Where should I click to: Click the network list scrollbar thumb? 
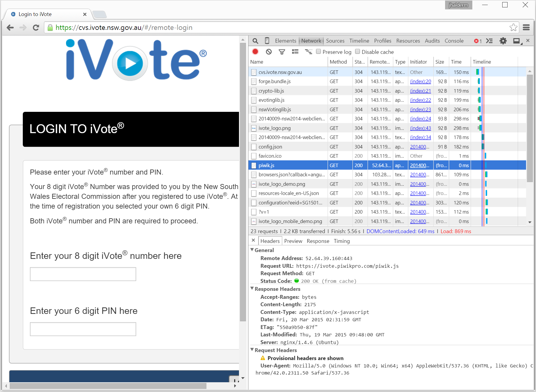click(x=530, y=128)
